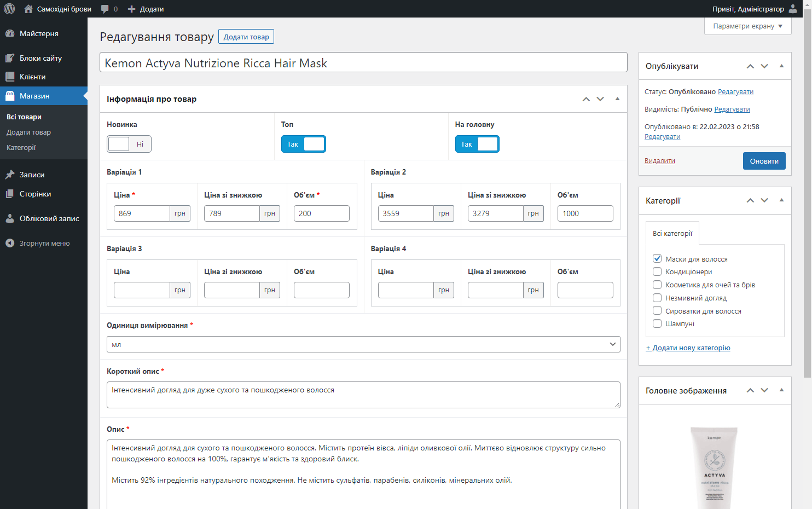Open Додати товар submenu item
Image resolution: width=812 pixels, height=509 pixels.
point(28,132)
